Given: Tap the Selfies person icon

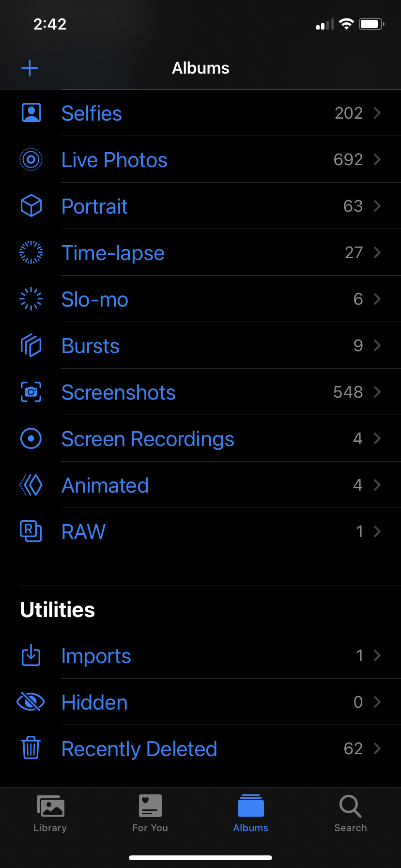Looking at the screenshot, I should click(x=31, y=113).
